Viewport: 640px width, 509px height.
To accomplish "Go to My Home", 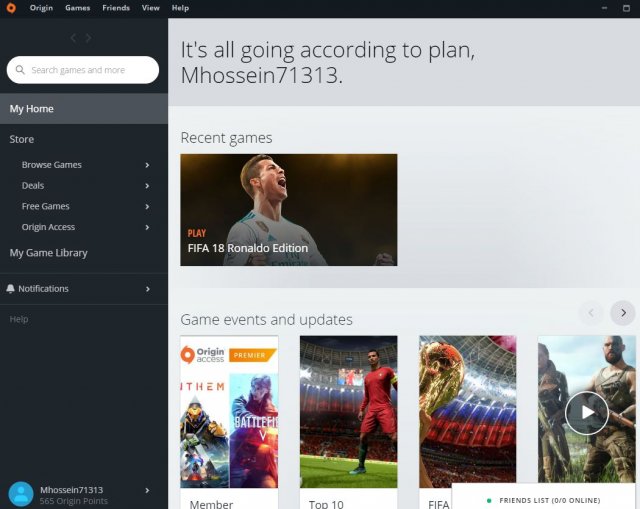I will coord(84,109).
